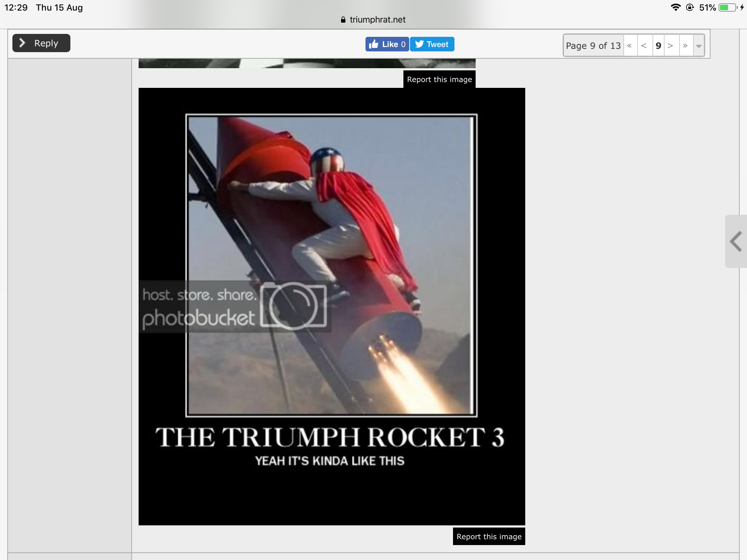
Task: Tap the padlock security icon
Action: 343,20
